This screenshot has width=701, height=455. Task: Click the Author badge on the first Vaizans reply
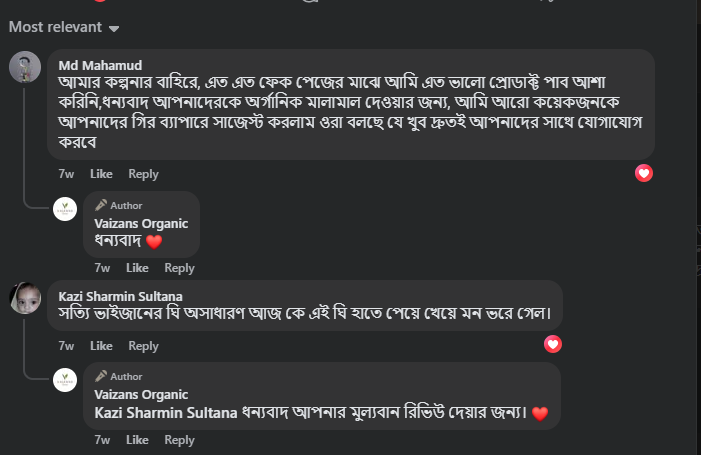119,205
